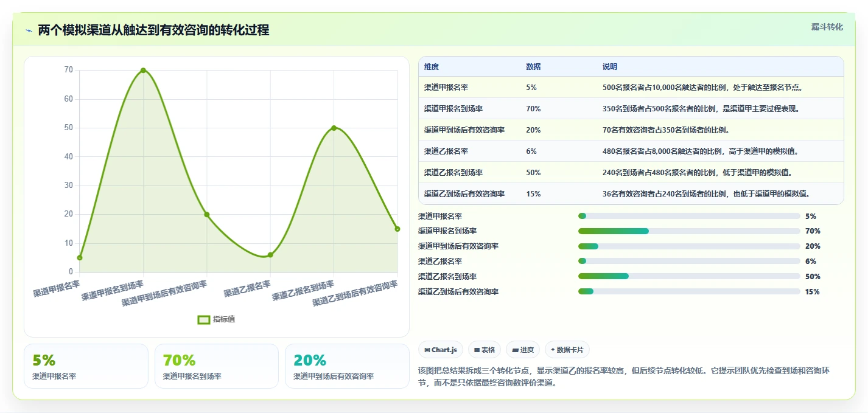Click the last chart point at value 15
The height and width of the screenshot is (413, 868).
click(397, 229)
